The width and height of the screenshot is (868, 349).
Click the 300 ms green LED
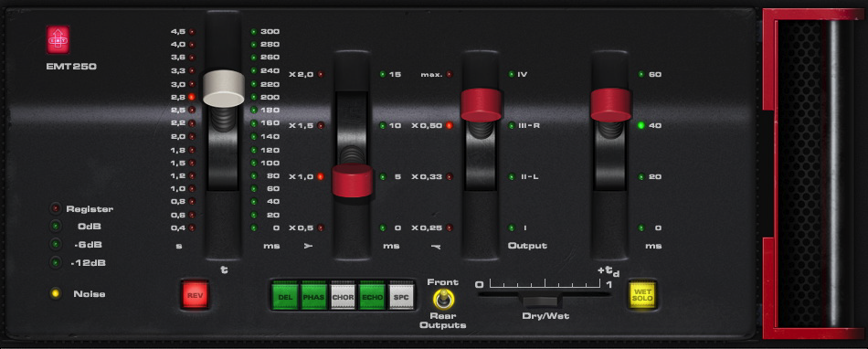pyautogui.click(x=253, y=32)
